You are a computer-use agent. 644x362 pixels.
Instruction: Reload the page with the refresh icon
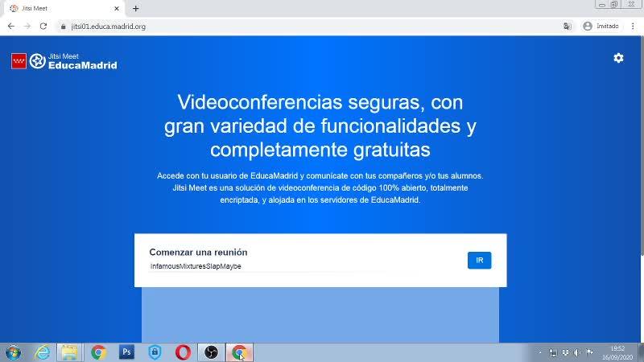43,27
